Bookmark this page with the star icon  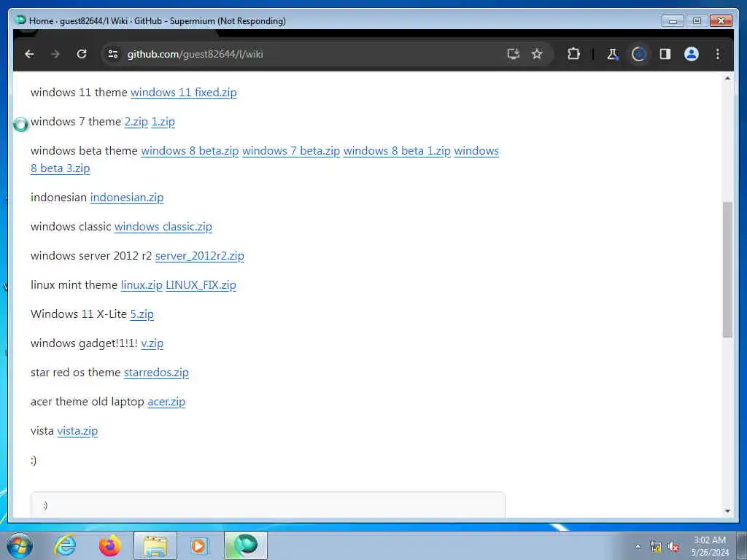coord(537,54)
